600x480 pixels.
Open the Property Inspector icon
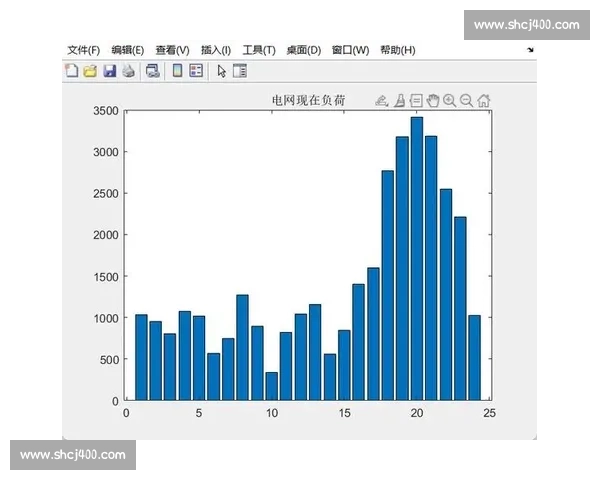point(240,71)
